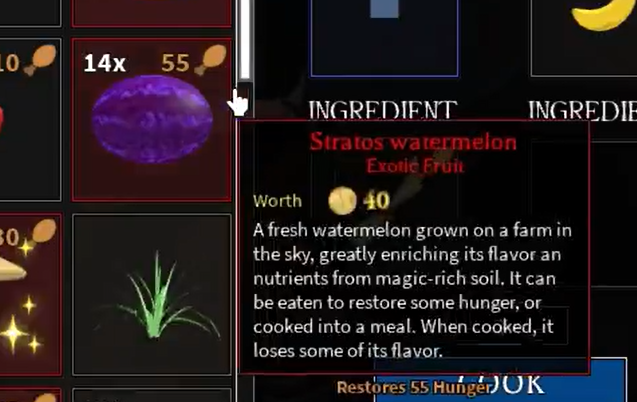Click the drumstick icon next to 10
Image resolution: width=637 pixels, height=402 pixels.
pyautogui.click(x=40, y=60)
